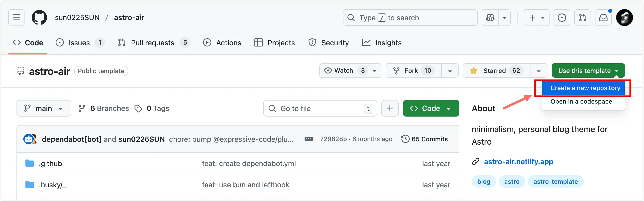
Task: Open pull requests icon in header
Action: click(583, 17)
